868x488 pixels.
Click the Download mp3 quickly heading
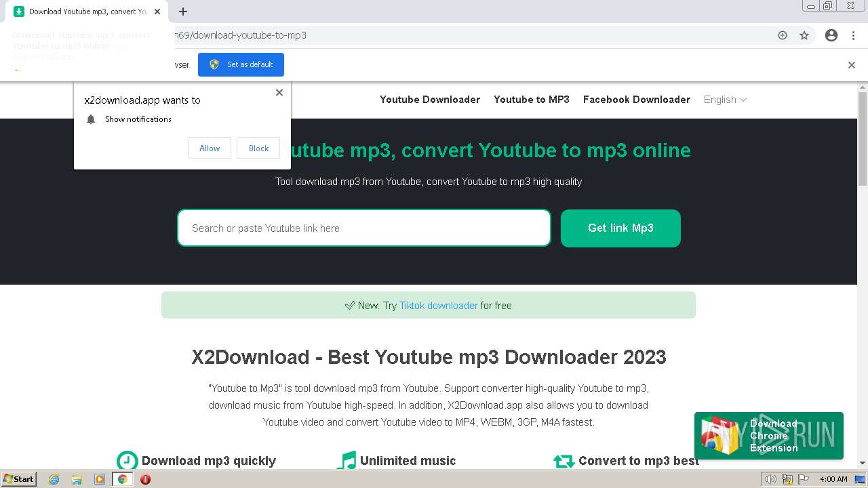(209, 461)
